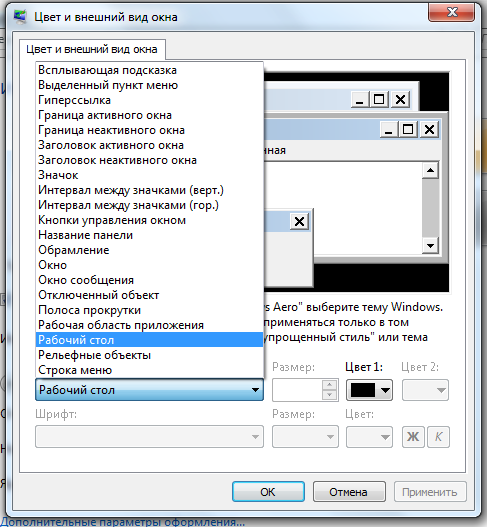Click preview scrollbar up arrow

pos(430,170)
